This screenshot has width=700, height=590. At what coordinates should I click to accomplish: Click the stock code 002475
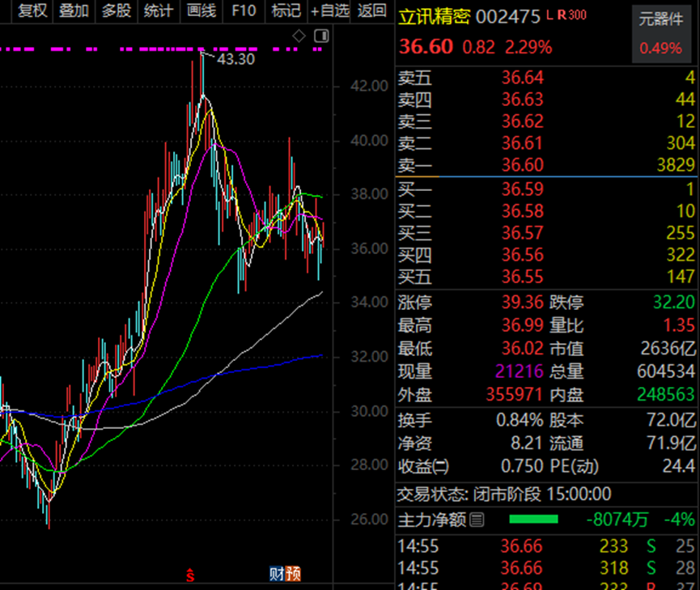pyautogui.click(x=507, y=17)
